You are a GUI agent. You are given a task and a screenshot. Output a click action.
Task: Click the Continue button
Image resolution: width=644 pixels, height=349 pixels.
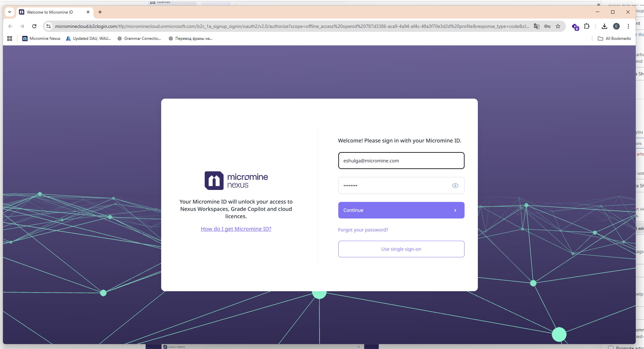(401, 210)
